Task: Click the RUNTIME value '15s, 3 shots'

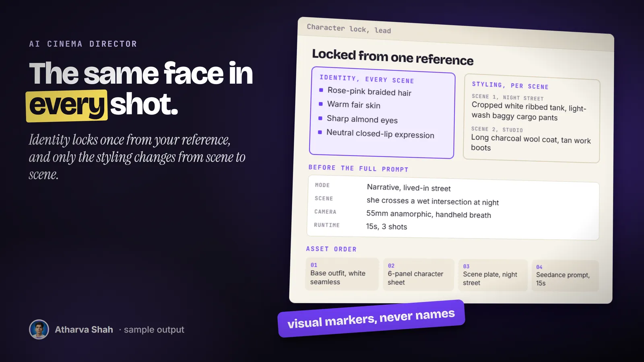Action: tap(386, 226)
